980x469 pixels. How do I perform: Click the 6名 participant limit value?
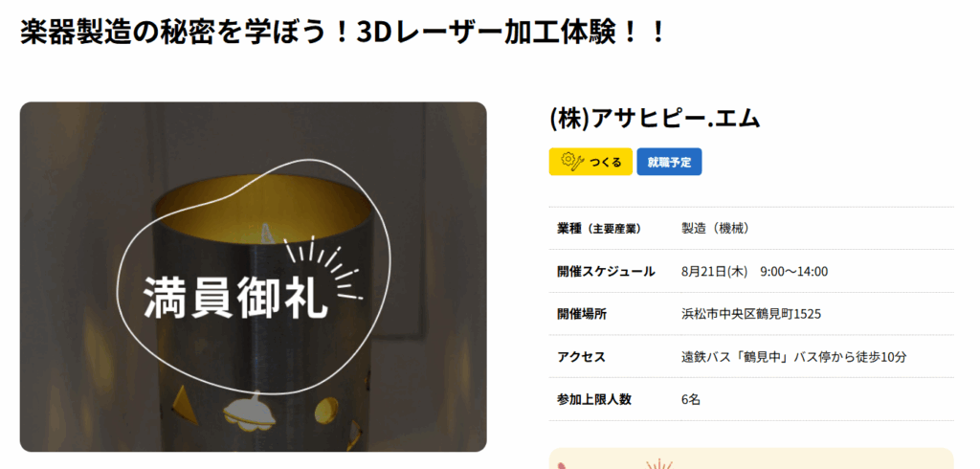coord(691,399)
